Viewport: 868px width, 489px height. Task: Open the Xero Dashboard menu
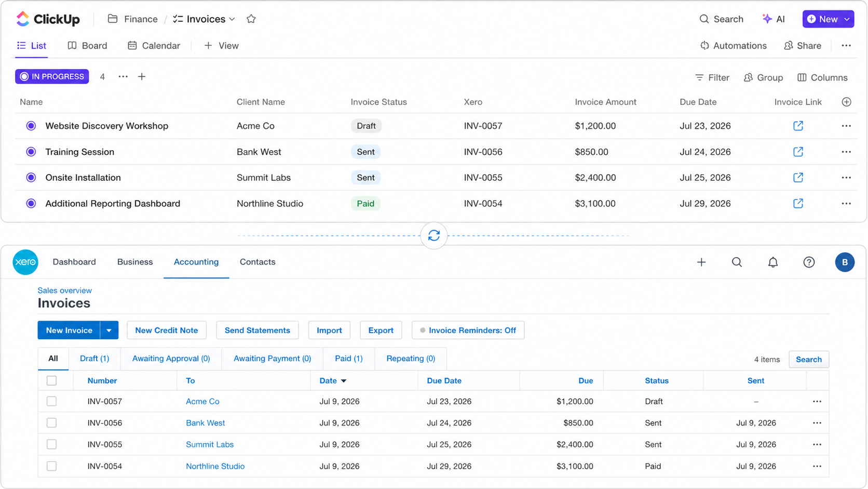click(74, 262)
